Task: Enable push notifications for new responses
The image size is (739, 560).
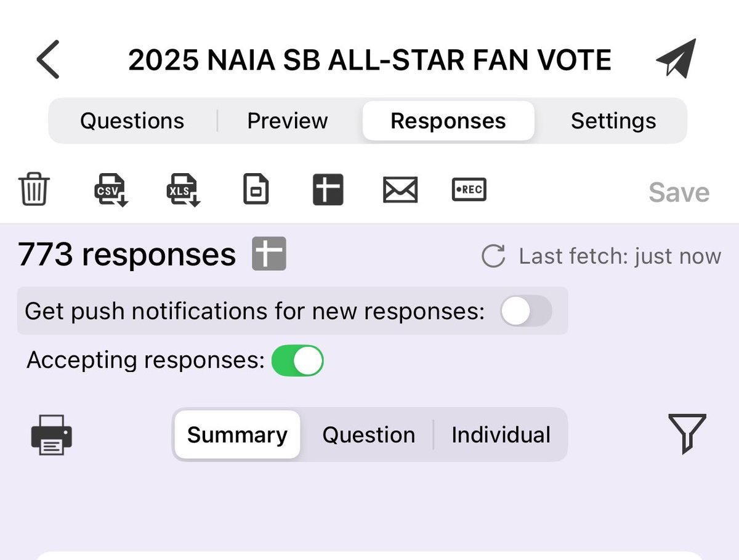Action: (x=526, y=311)
